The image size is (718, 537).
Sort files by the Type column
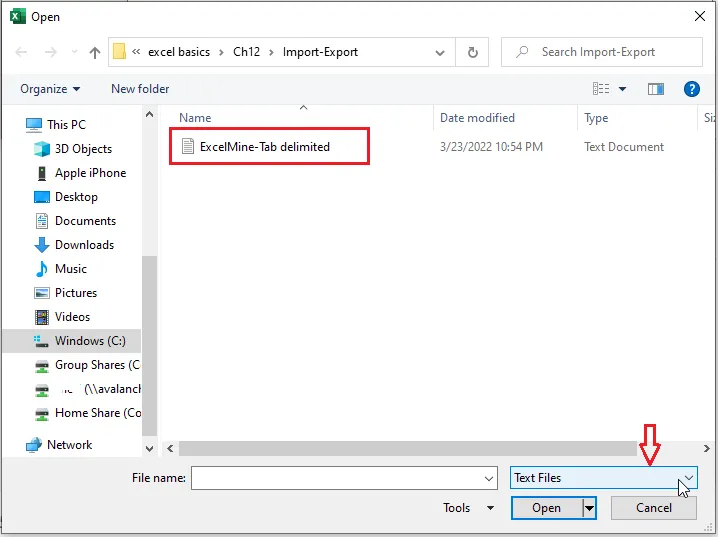point(596,118)
